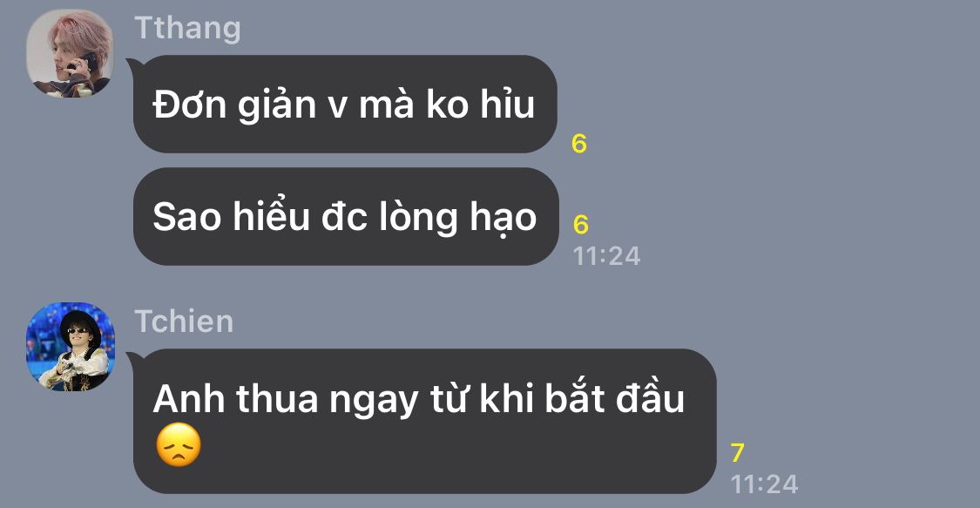980x508 pixels.
Task: View read count 7 beside Tchien's message
Action: [738, 453]
